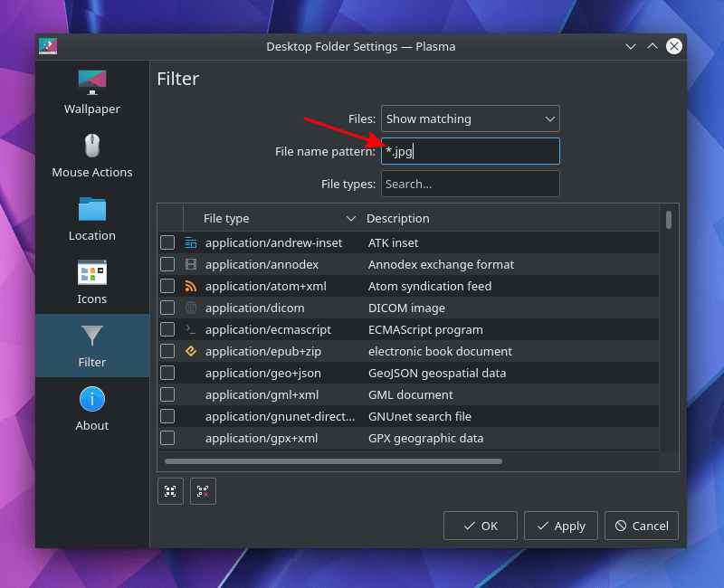The width and height of the screenshot is (724, 588).
Task: Open the About page
Action: (x=91, y=407)
